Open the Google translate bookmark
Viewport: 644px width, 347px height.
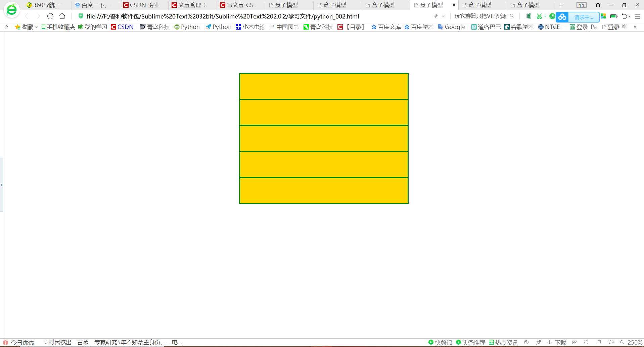452,27
